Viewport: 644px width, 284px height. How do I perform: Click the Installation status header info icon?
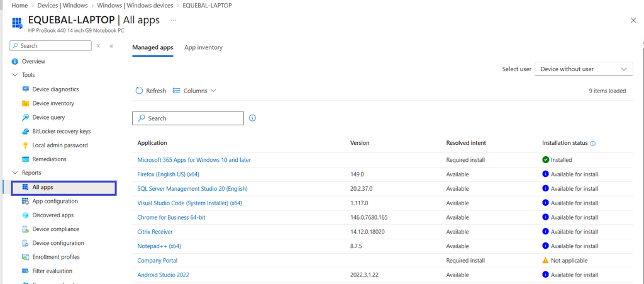(592, 144)
